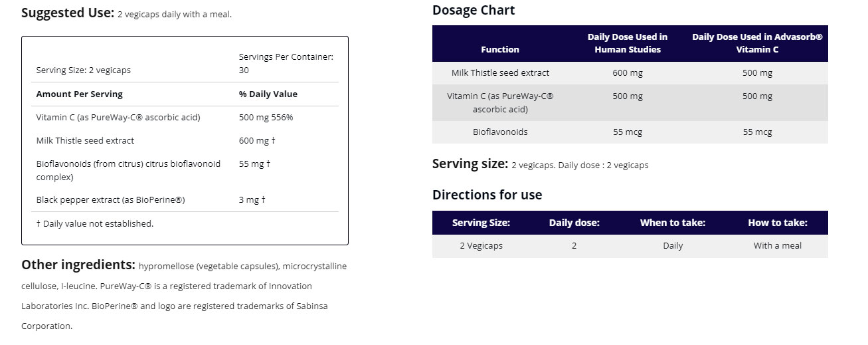
Task: Select Milk Thistle seed extract in Dosage Chart
Action: (500, 73)
